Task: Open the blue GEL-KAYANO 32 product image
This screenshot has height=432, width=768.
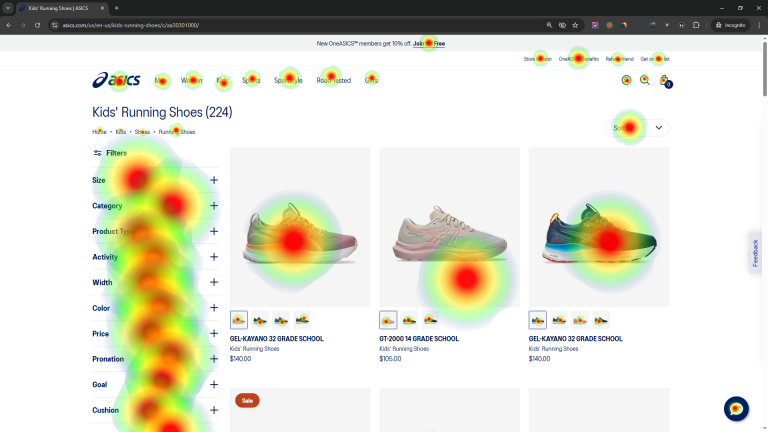Action: 599,227
